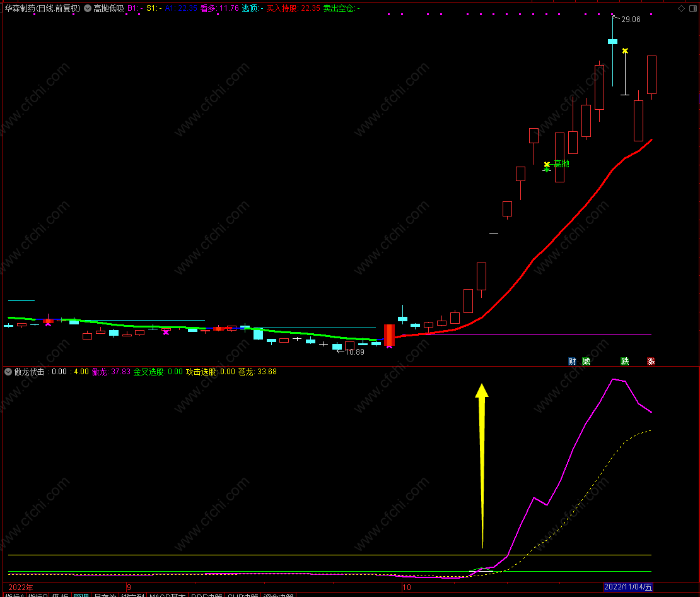The image size is (700, 597).
Task: Click the yellow 4.00 value
Action: (x=81, y=372)
